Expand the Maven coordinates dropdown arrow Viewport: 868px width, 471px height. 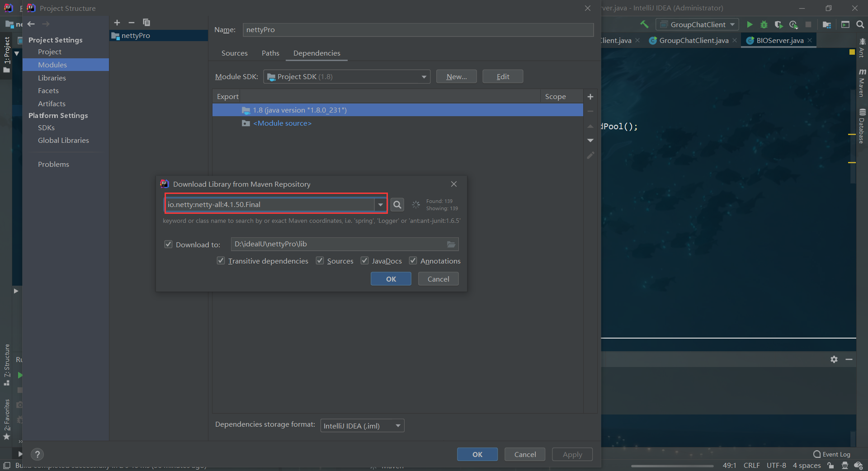point(381,205)
